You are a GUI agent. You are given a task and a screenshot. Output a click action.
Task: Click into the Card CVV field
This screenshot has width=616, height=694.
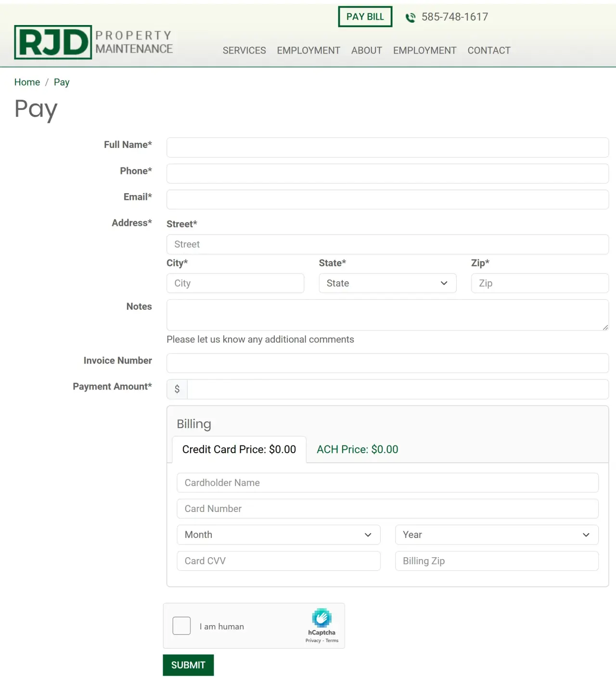[279, 561]
